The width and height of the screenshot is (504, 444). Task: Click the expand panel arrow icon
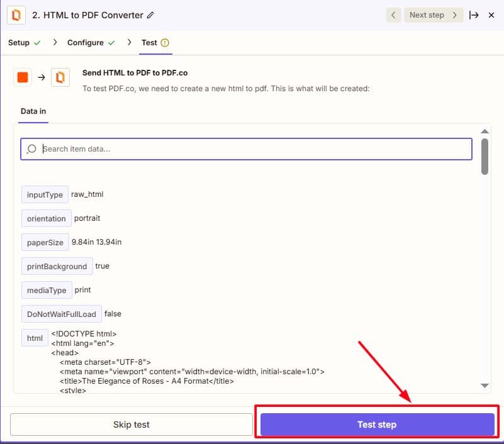tap(474, 15)
